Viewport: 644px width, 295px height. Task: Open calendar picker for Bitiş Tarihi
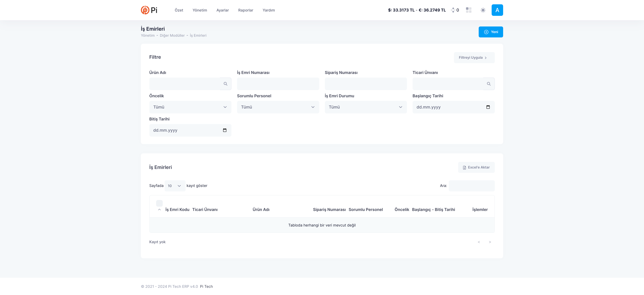(x=225, y=130)
